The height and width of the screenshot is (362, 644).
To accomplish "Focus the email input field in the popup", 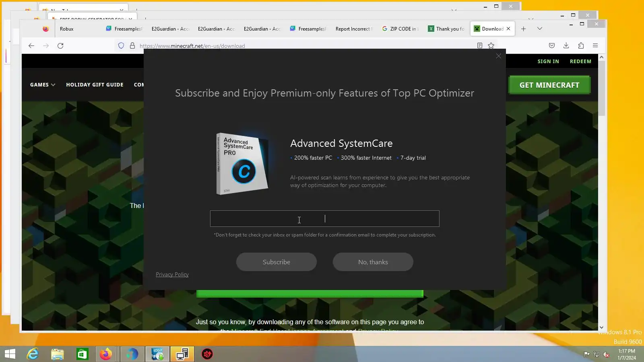I will point(324,218).
